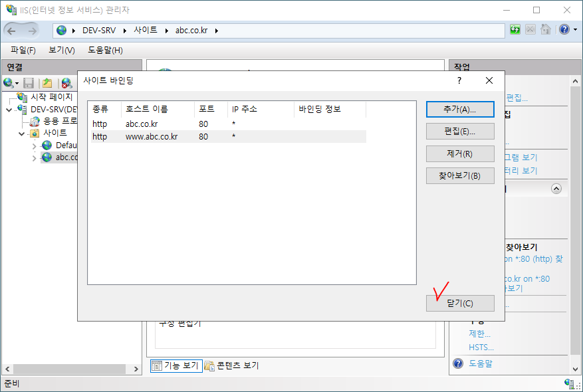Click the actions pane scroll down arrow
This screenshot has width=583, height=392.
[x=575, y=369]
